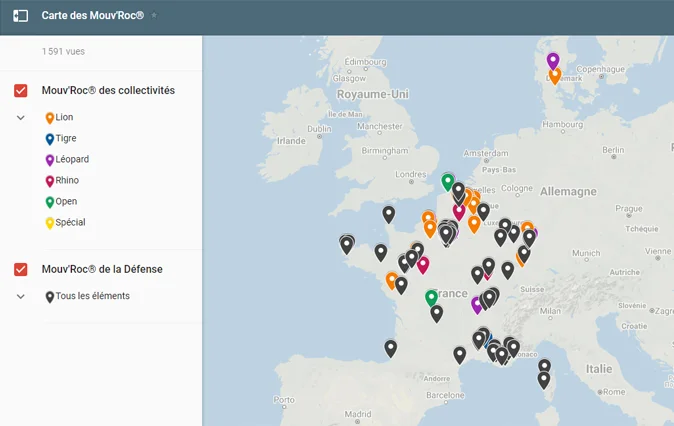
Task: Toggle the legend sidebar panel icon
Action: pyautogui.click(x=20, y=17)
